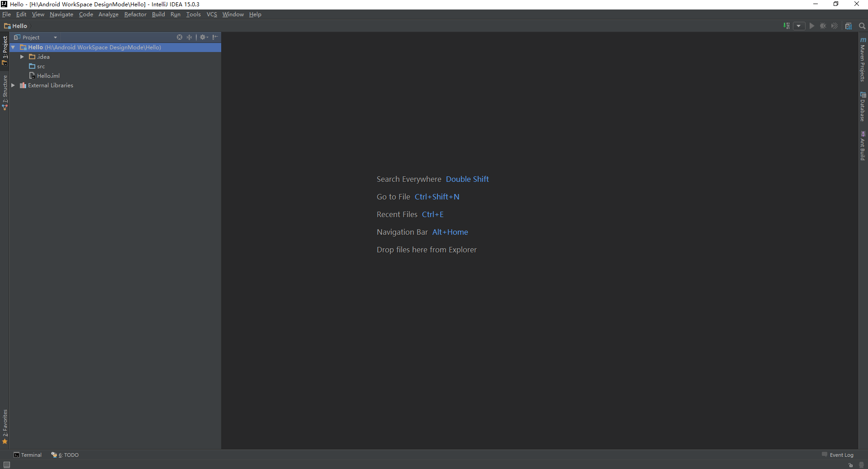Open the Database side panel
This screenshot has height=469, width=868.
[863, 107]
